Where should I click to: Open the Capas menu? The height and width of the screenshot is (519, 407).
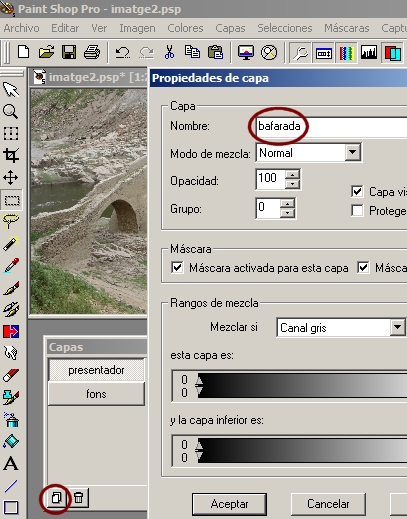(x=230, y=28)
